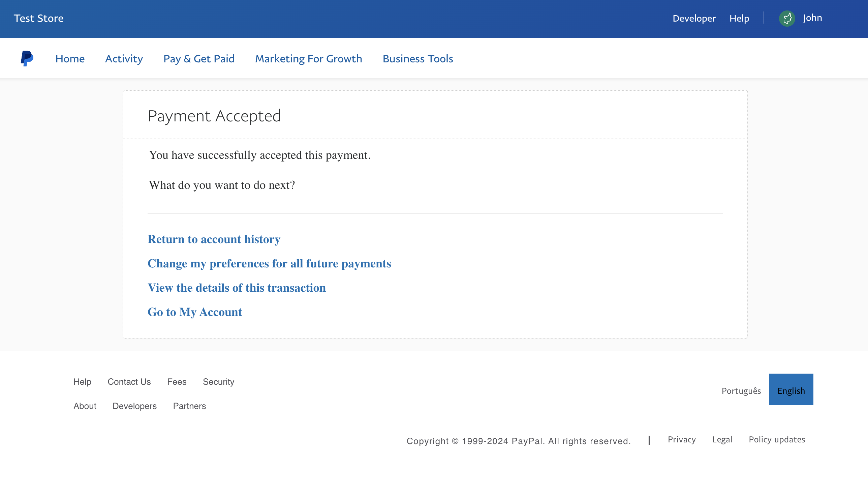Click Change my preferences for all future payments

pyautogui.click(x=270, y=263)
